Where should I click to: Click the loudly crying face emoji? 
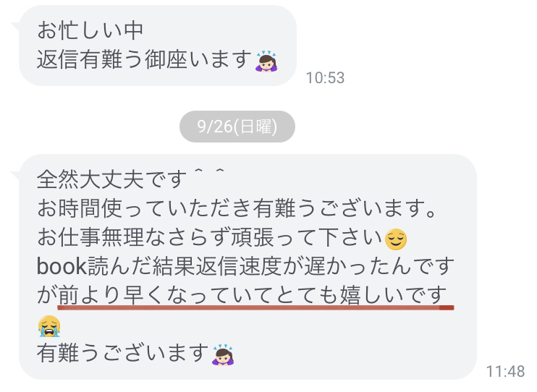coord(49,326)
